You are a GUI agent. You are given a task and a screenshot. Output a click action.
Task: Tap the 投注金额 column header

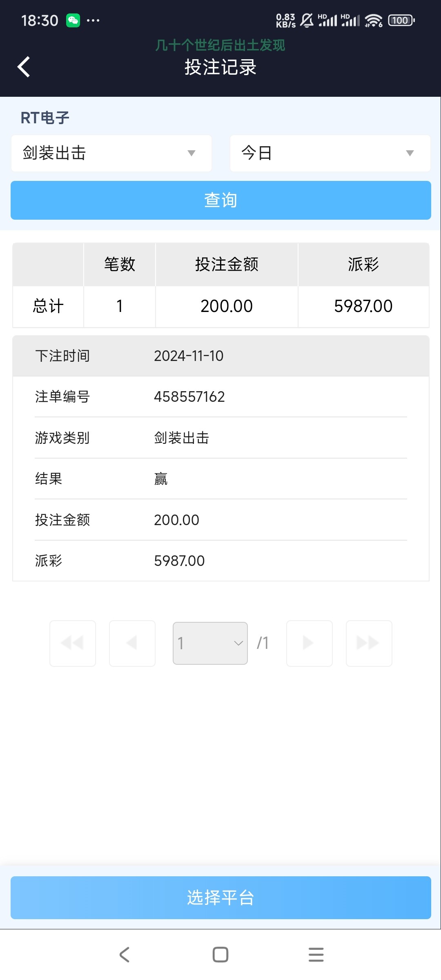[x=227, y=264]
